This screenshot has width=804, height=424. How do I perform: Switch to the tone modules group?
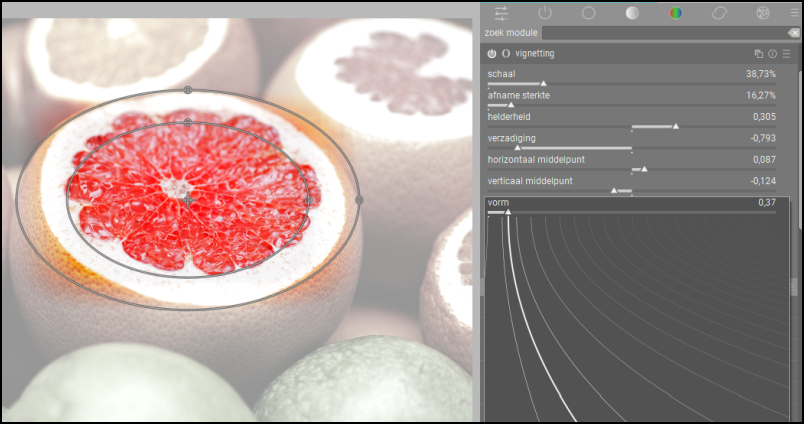click(x=632, y=13)
